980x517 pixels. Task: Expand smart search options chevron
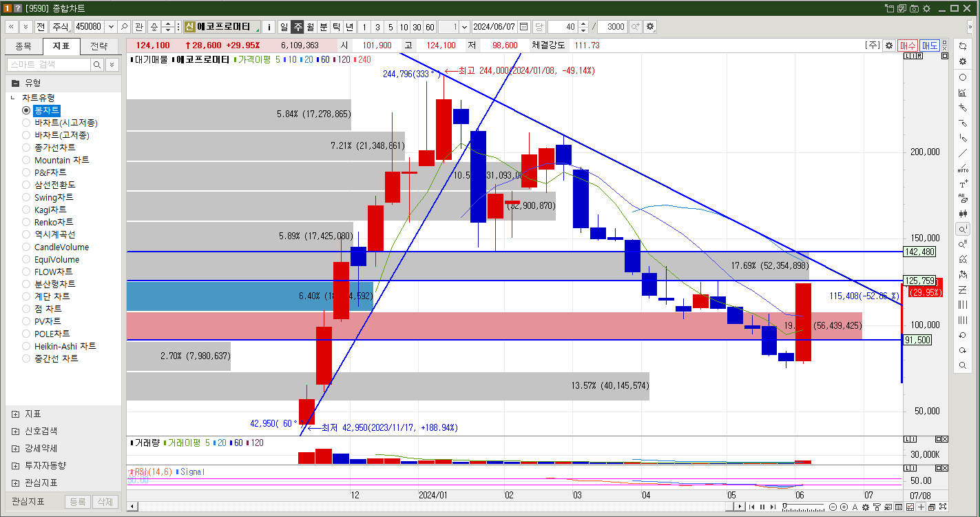pos(112,65)
